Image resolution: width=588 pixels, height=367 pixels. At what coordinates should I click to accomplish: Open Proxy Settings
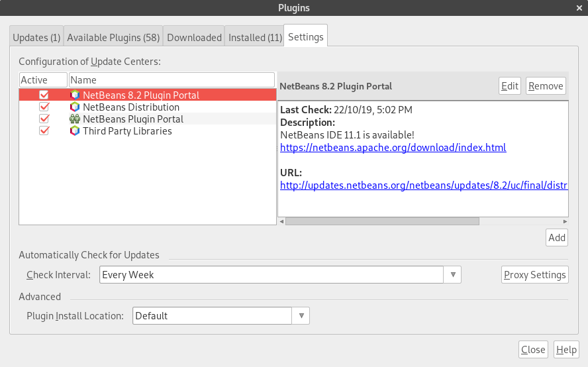(x=535, y=275)
